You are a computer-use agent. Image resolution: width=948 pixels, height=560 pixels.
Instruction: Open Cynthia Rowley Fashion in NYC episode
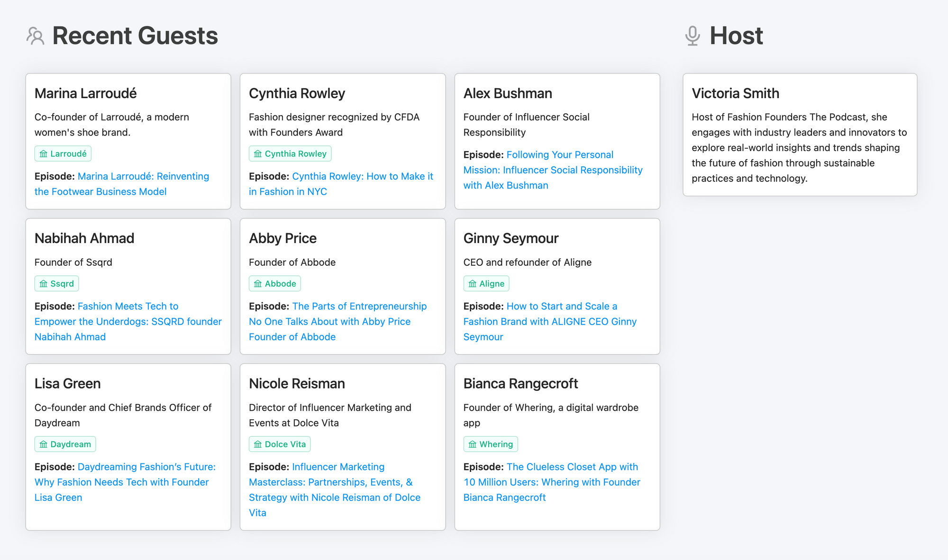click(362, 177)
